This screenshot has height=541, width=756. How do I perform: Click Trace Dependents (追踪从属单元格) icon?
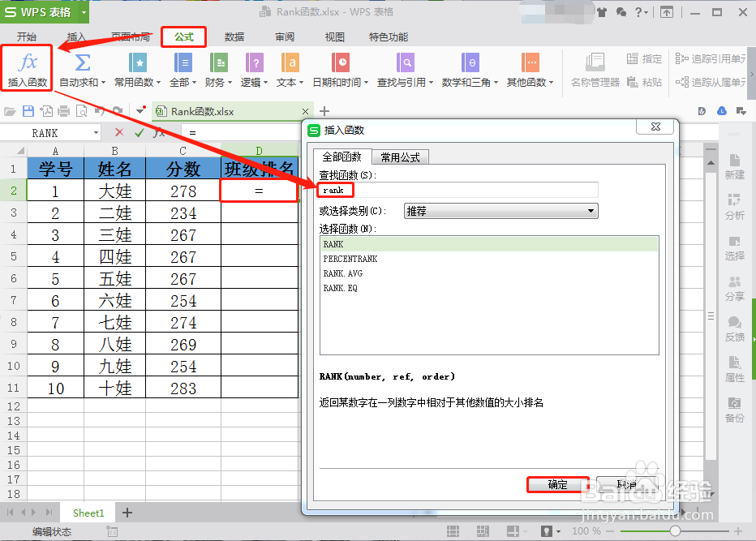(x=681, y=82)
